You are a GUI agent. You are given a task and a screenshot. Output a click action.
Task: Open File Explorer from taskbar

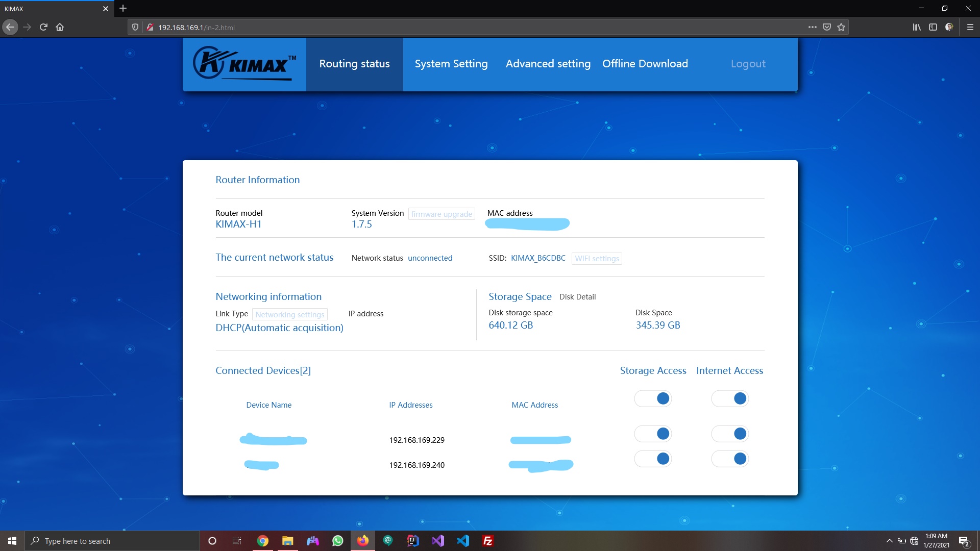click(x=288, y=541)
